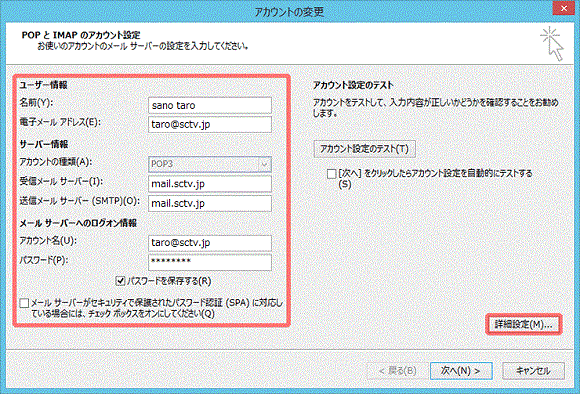Click the メール サーバーへのログオン情報 heading
The width and height of the screenshot is (580, 394).
pyautogui.click(x=78, y=223)
